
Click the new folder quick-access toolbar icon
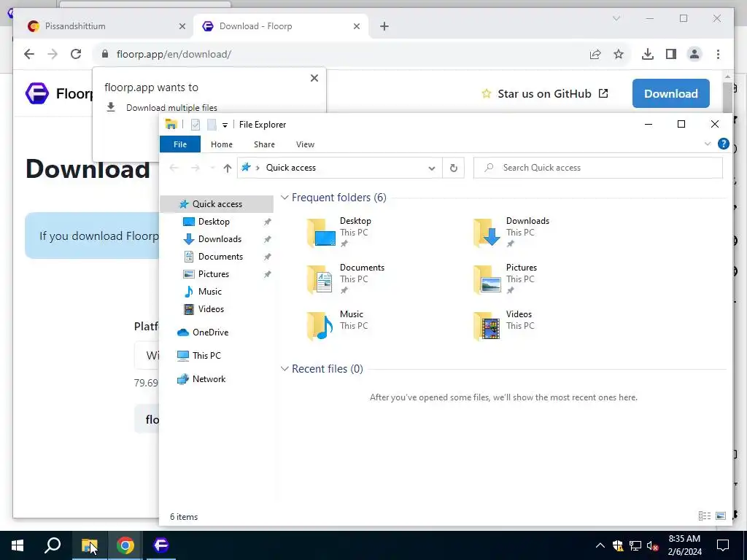pyautogui.click(x=212, y=125)
